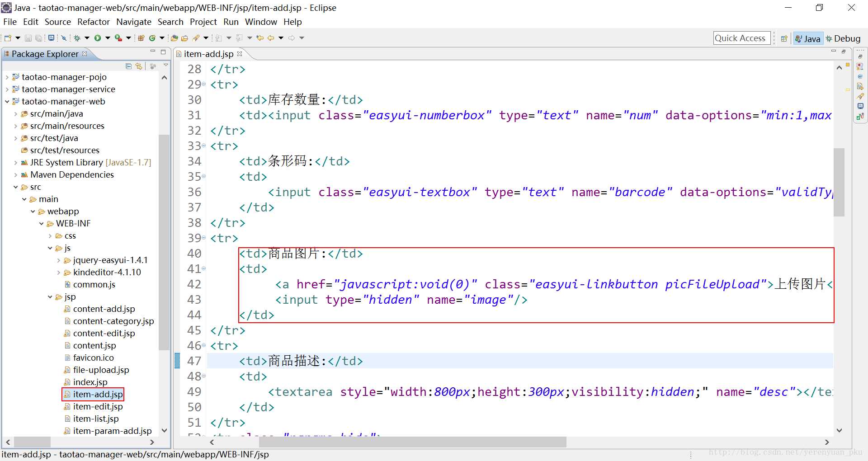Click the Debug bug icon in toolbar
868x461 pixels.
[x=77, y=38]
